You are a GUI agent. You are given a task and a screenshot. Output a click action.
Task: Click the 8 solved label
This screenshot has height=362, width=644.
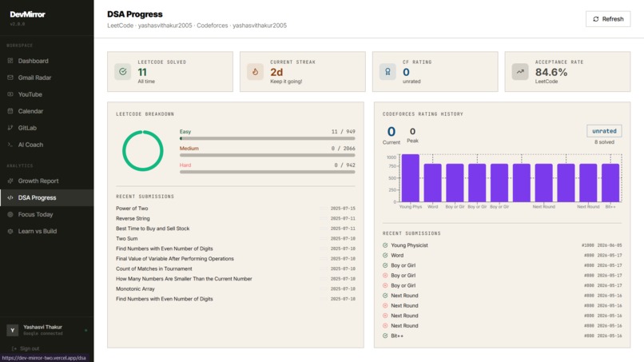604,142
